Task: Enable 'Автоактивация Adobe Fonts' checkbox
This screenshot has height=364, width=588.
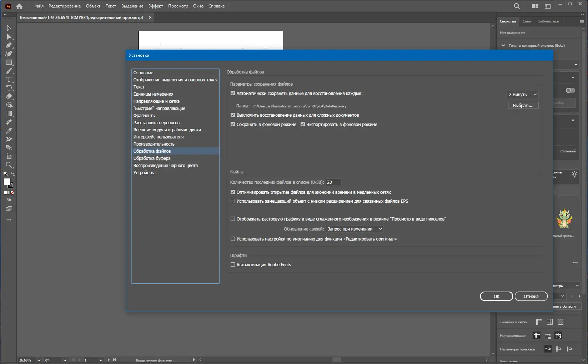Action: (x=233, y=264)
